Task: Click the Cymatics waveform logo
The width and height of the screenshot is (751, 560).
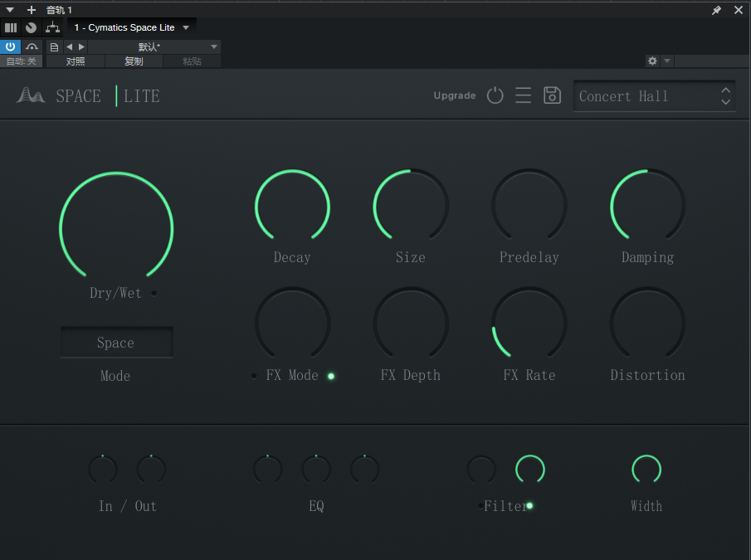Action: [x=31, y=95]
